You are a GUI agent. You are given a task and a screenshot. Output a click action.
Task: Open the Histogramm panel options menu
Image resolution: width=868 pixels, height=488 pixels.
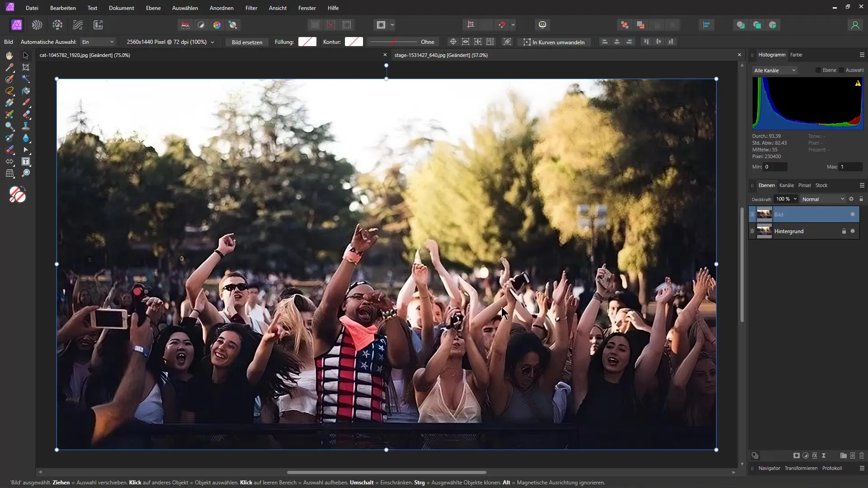tap(862, 55)
